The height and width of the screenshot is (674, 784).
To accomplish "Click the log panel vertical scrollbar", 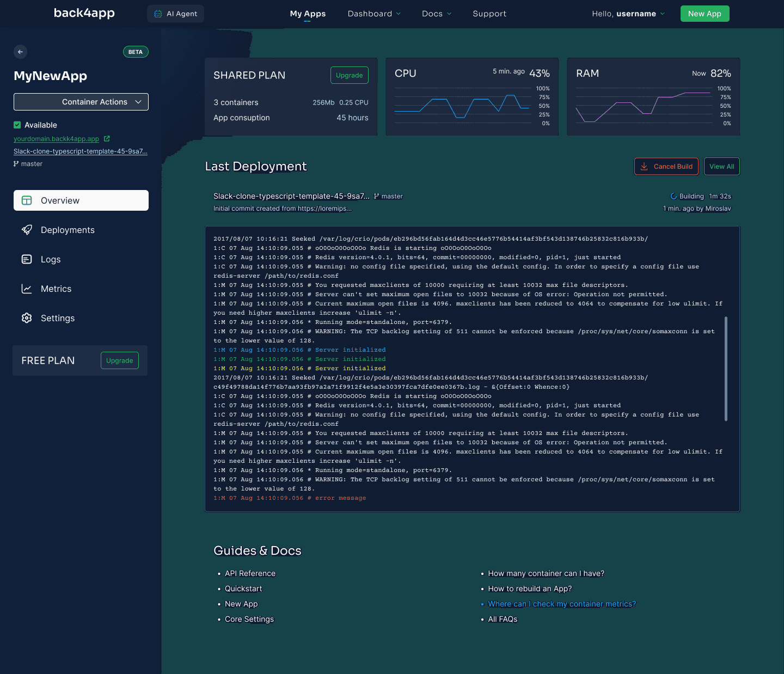I will click(x=726, y=369).
